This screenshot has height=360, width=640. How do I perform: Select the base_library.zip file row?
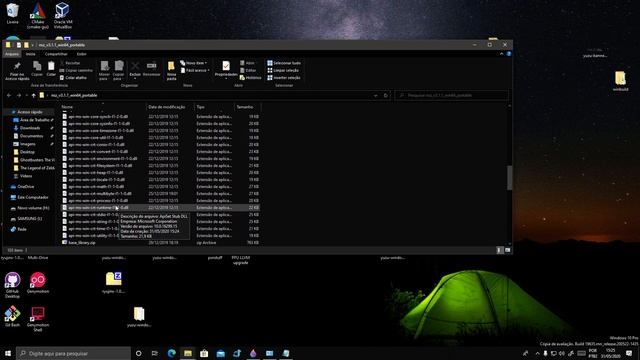click(x=160, y=242)
